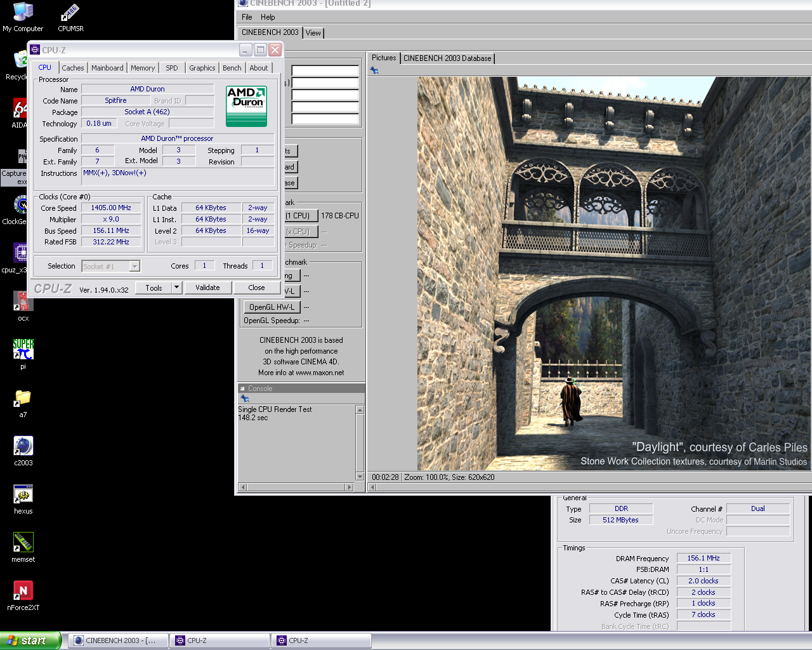
Task: Open the File menu in CINEBENCH
Action: [x=247, y=17]
